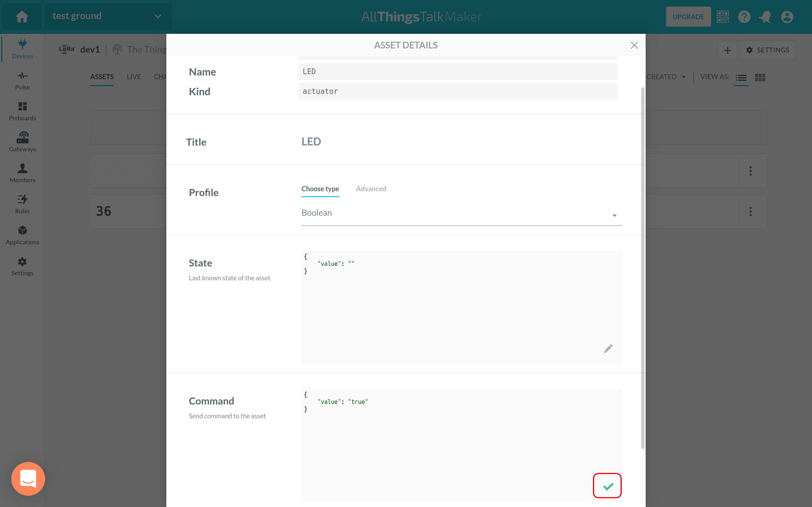Go to home via house icon
Viewport: 812px width, 507px height.
coord(22,17)
